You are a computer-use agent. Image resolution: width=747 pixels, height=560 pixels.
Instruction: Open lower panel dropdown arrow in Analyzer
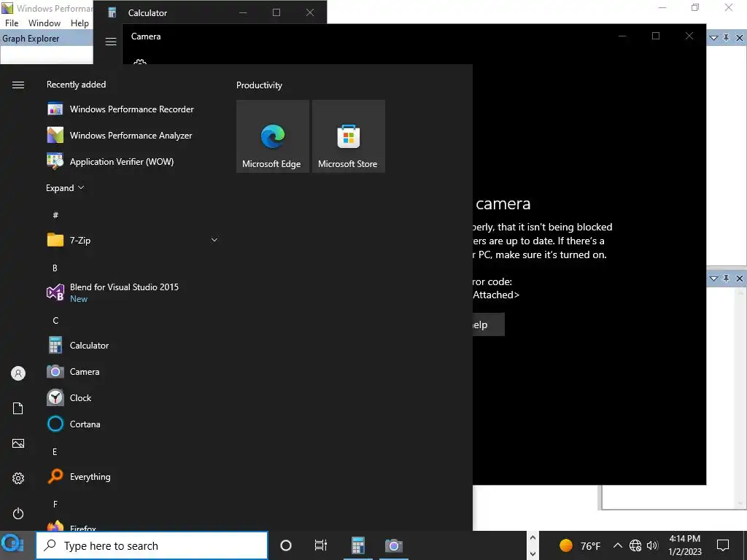[x=713, y=279]
